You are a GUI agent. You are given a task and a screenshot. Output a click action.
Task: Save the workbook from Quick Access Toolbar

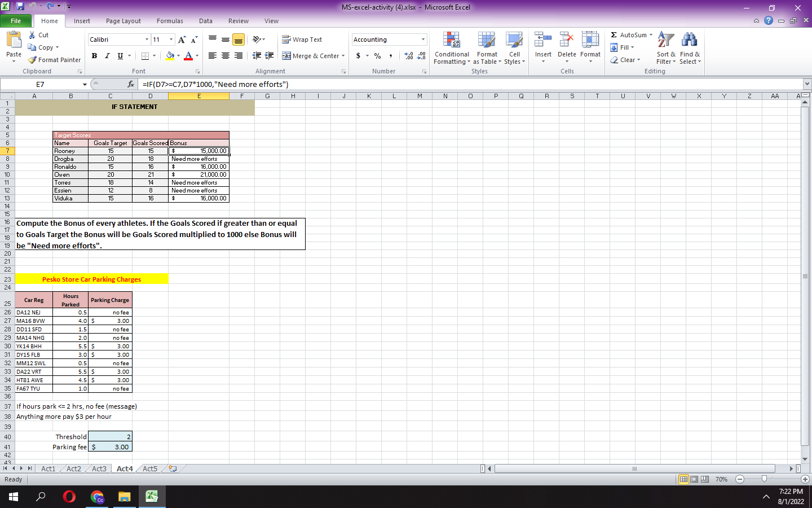point(20,7)
